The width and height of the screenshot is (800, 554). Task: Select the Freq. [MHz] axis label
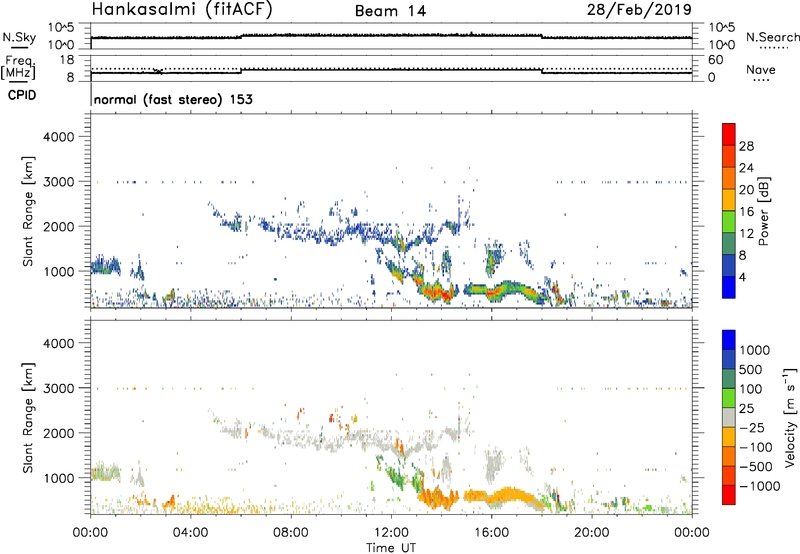point(18,67)
